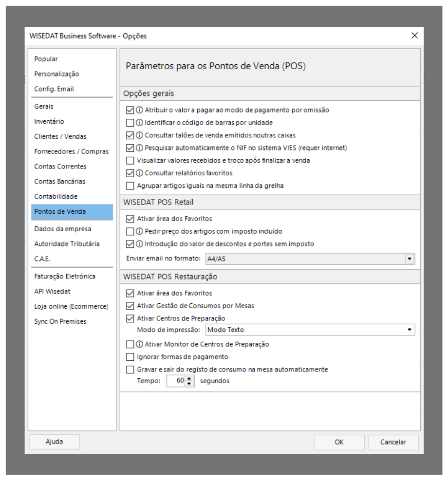The height and width of the screenshot is (482, 448).
Task: Check 'Ignorar formas de pagamento'
Action: 130,356
